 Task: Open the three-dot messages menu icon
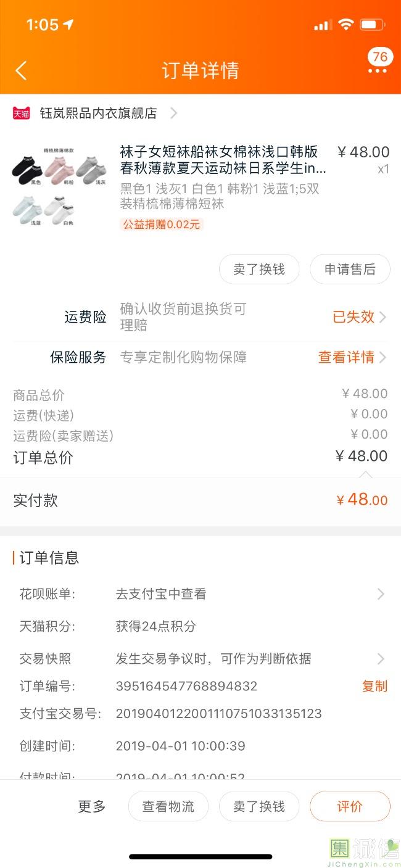[377, 70]
